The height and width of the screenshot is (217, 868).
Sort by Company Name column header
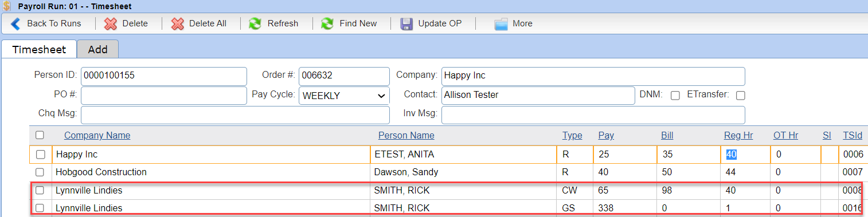(x=97, y=136)
